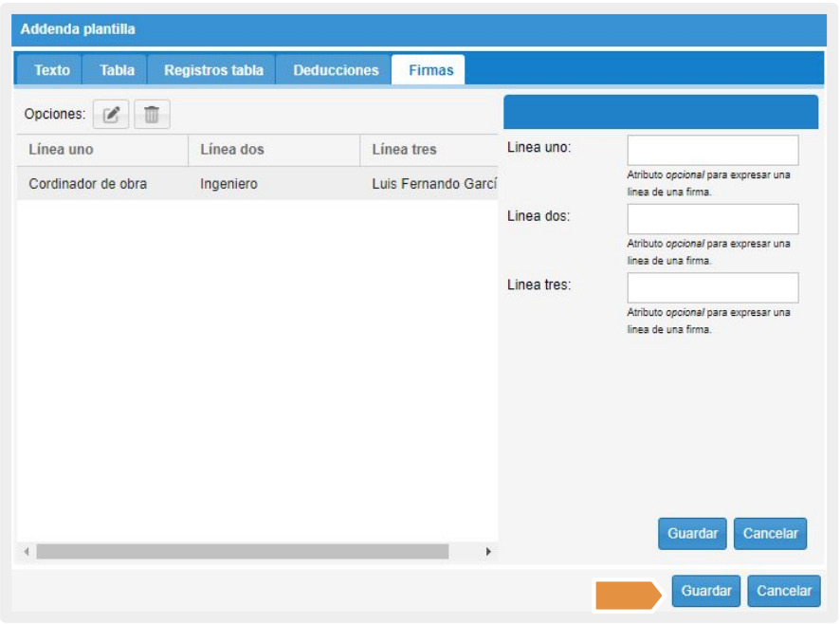Switch to the Texto tab
Viewport: 840px width, 624px height.
(51, 70)
